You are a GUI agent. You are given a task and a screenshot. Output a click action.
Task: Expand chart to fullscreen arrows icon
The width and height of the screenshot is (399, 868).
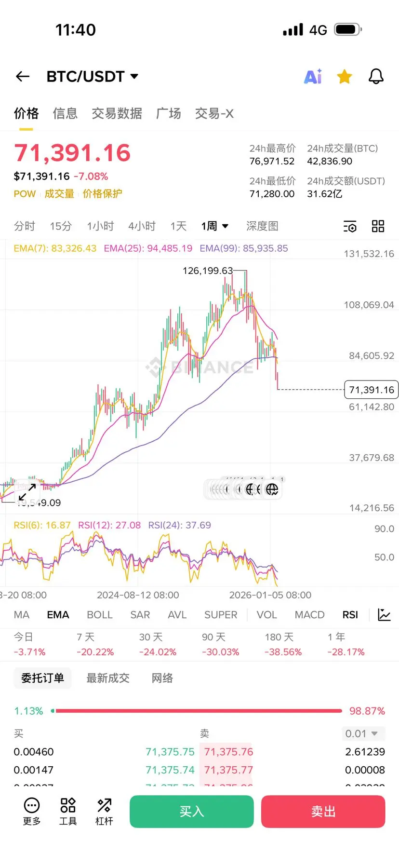click(27, 492)
